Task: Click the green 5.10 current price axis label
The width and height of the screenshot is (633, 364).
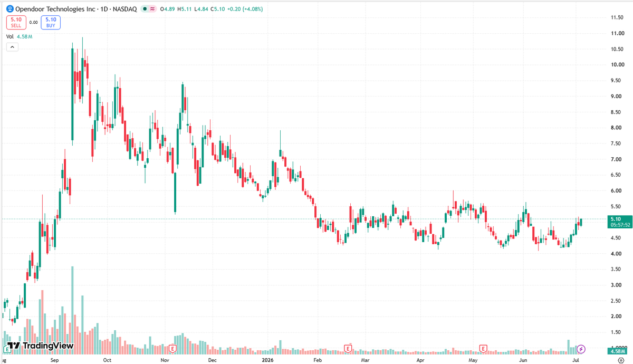Action: click(x=615, y=218)
